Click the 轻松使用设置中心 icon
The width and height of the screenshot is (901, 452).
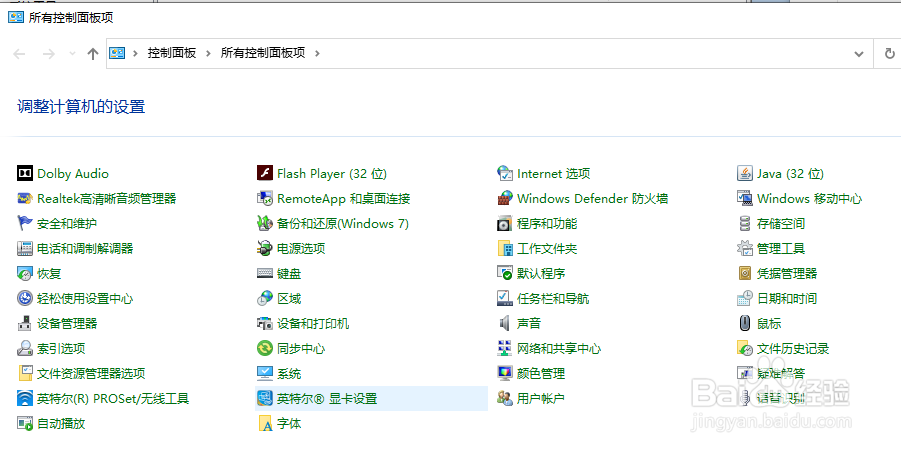25,298
